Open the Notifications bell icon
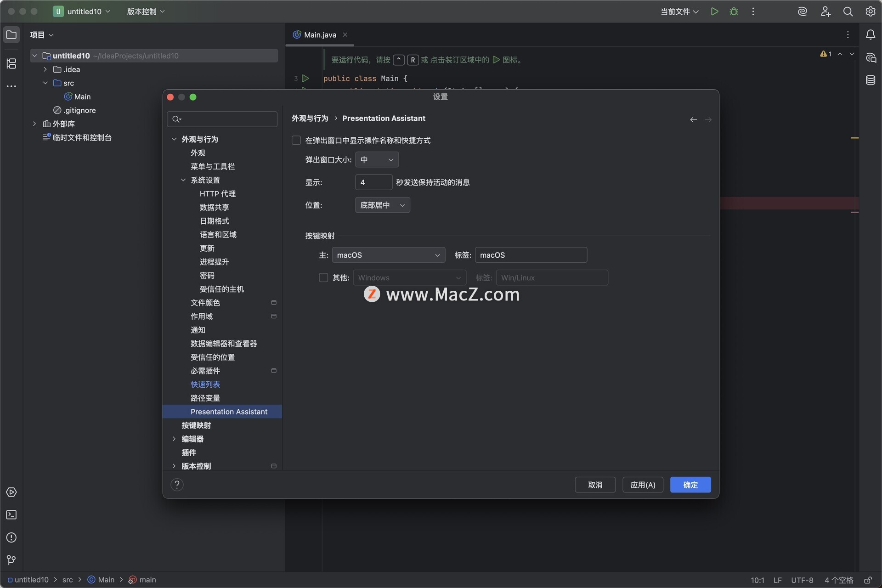 pos(871,34)
